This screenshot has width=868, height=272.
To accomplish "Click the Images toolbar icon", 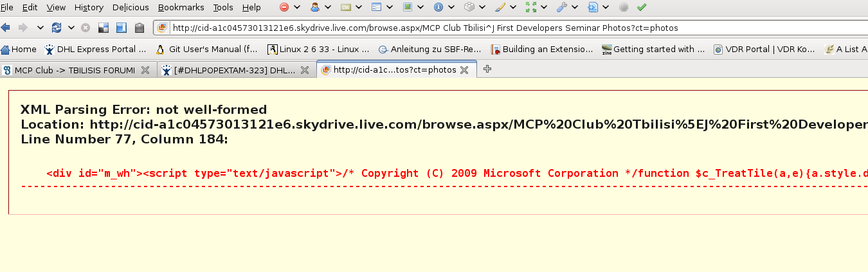I will pos(408,8).
